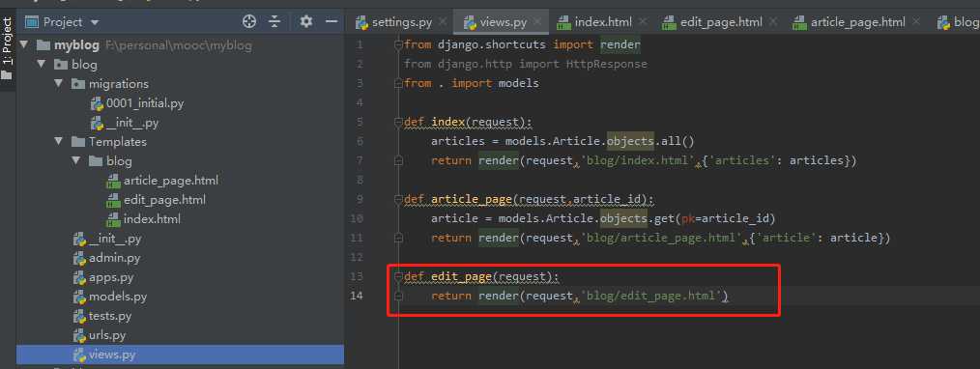Collapse the myblog root folder arrow
This screenshot has height=369, width=980.
coord(24,45)
